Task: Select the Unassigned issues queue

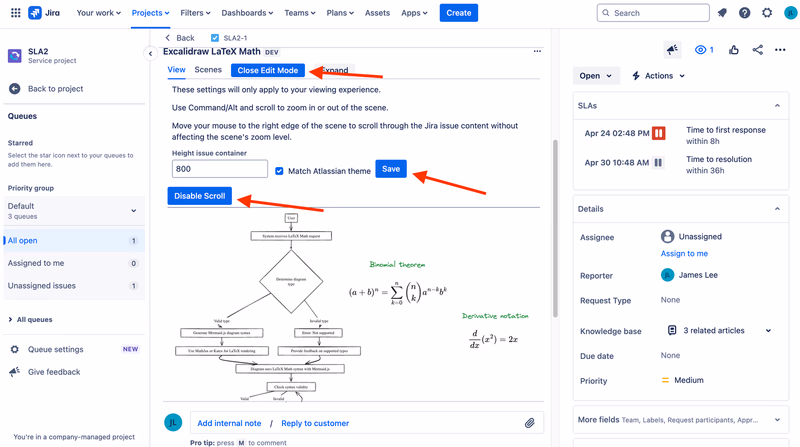Action: tap(73, 286)
